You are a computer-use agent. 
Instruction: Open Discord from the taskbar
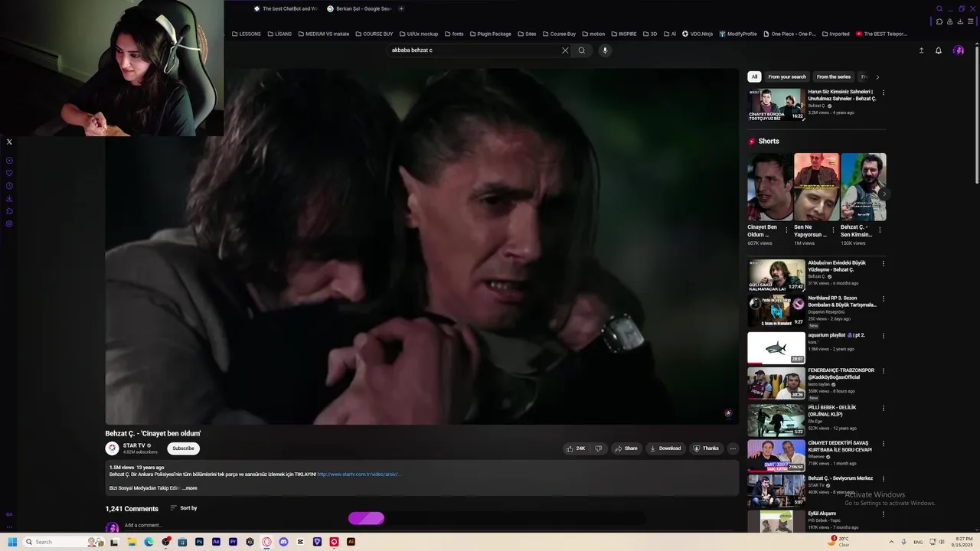tap(283, 542)
